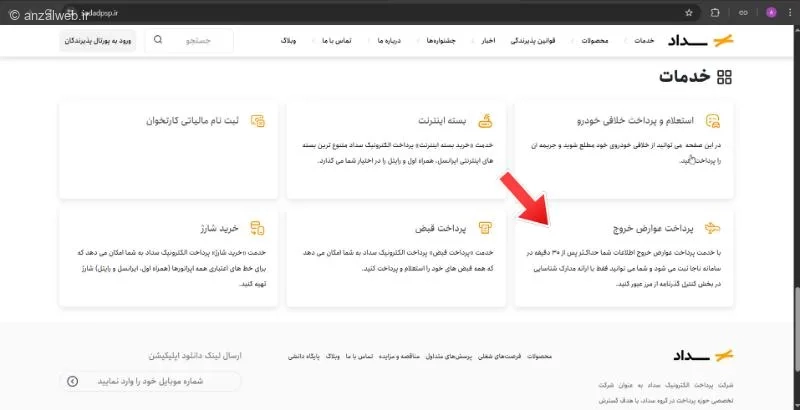Click the پرداخت قبض card description text
800x410 pixels.
(398, 261)
